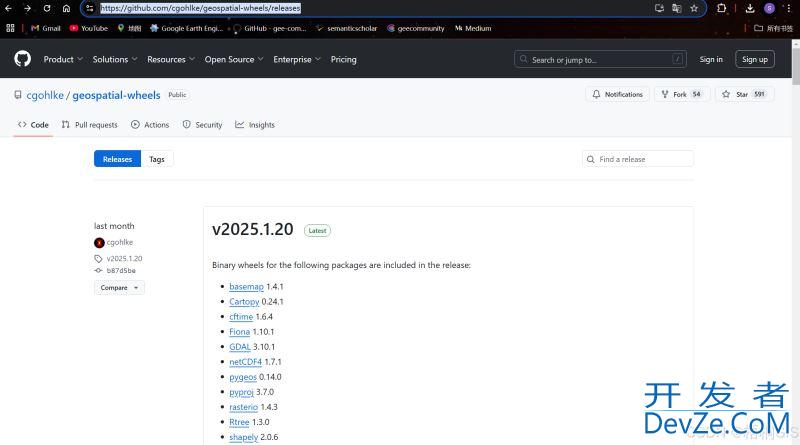
Task: Expand the Product menu
Action: [63, 59]
